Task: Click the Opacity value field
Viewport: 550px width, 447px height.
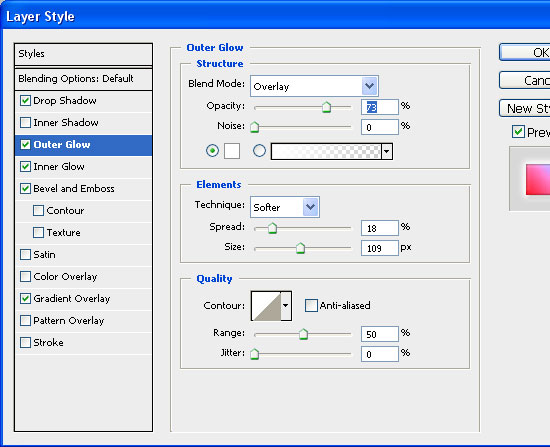Action: (380, 107)
